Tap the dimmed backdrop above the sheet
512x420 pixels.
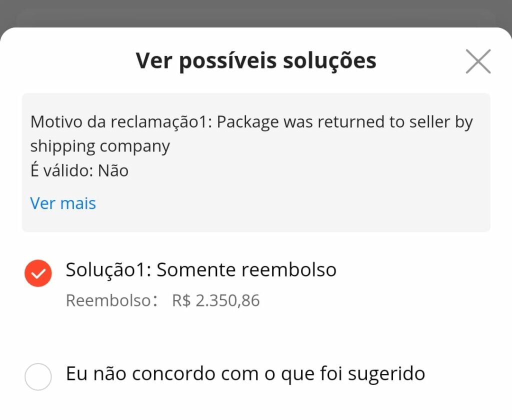[256, 13]
